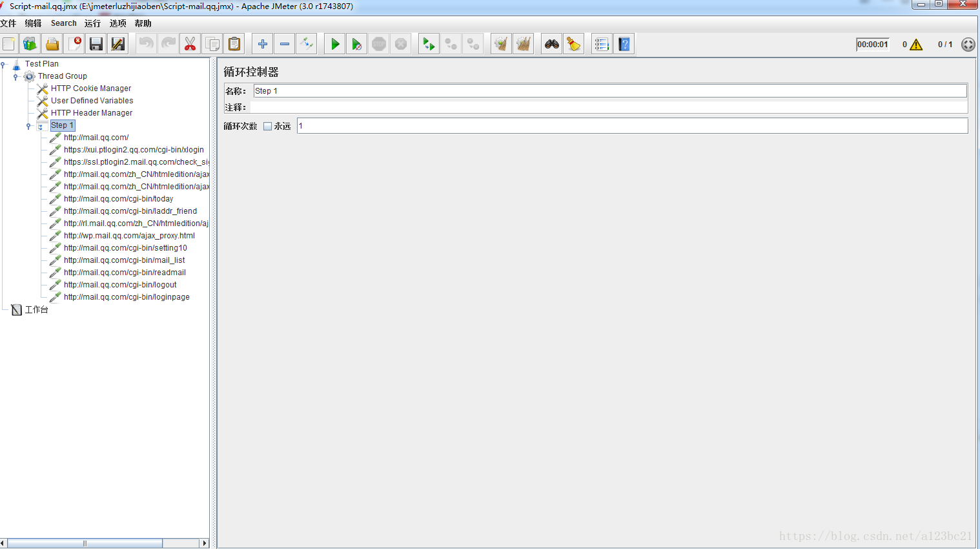980x549 pixels.
Task: Click the Copy icon in toolbar
Action: coord(212,44)
